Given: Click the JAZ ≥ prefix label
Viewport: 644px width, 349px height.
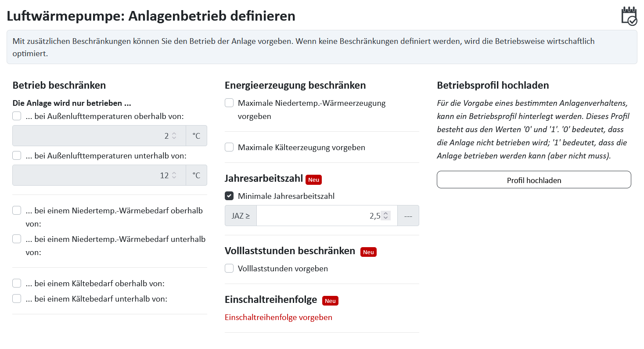Looking at the screenshot, I should pos(241,216).
